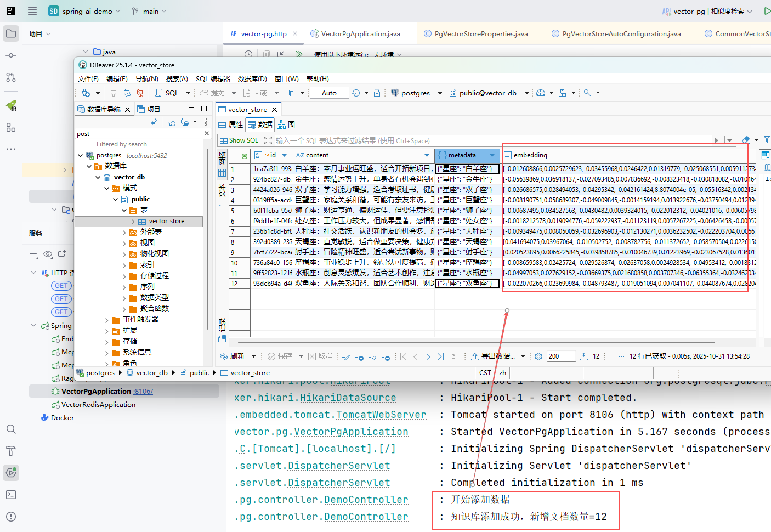Open the SQL editor toolbar button

point(167,93)
